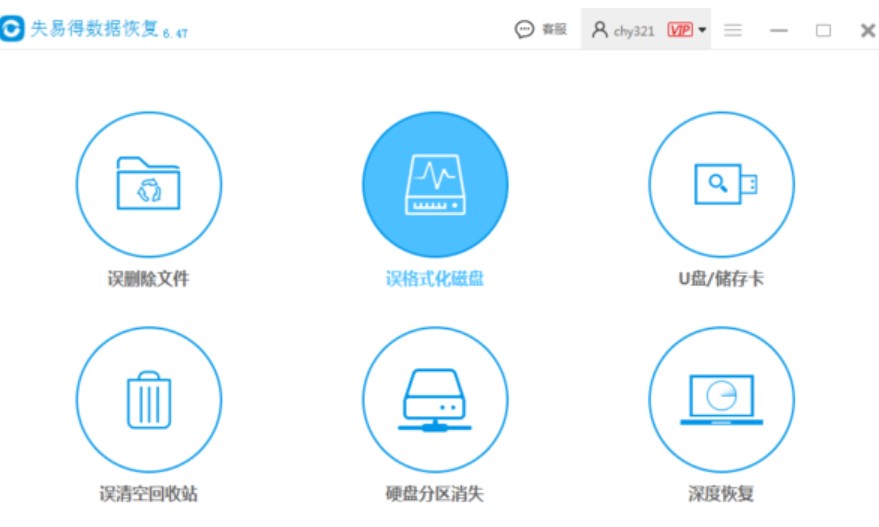The height and width of the screenshot is (527, 879).
Task: Click the 误删除文件 label
Action: (x=149, y=279)
